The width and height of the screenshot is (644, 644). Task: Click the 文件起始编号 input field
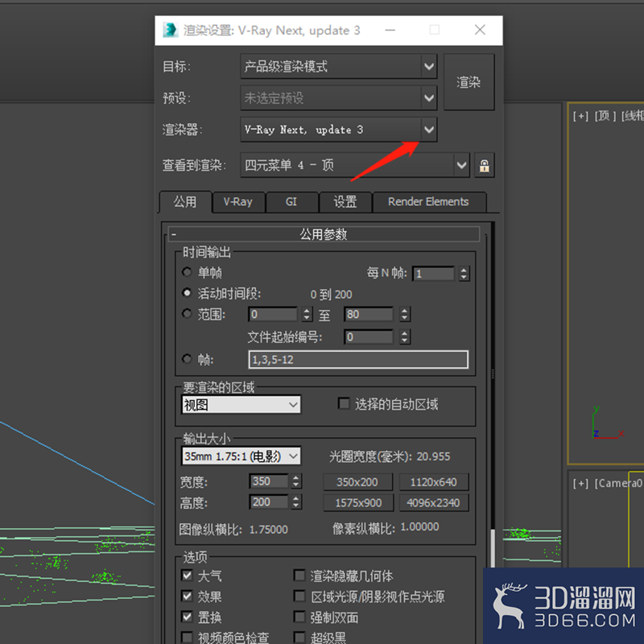[x=369, y=337]
